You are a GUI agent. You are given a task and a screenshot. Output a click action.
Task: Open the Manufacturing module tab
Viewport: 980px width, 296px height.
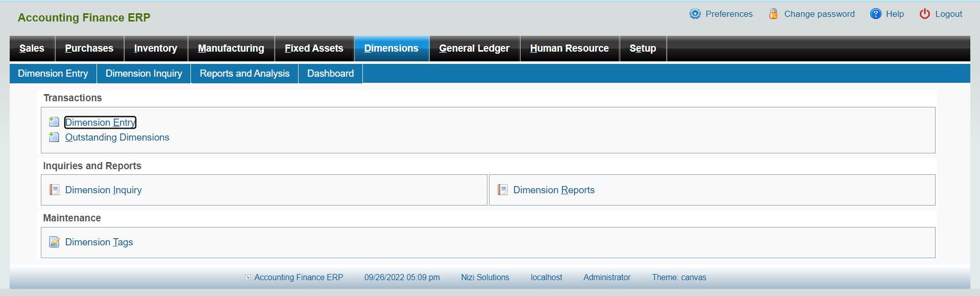[231, 49]
